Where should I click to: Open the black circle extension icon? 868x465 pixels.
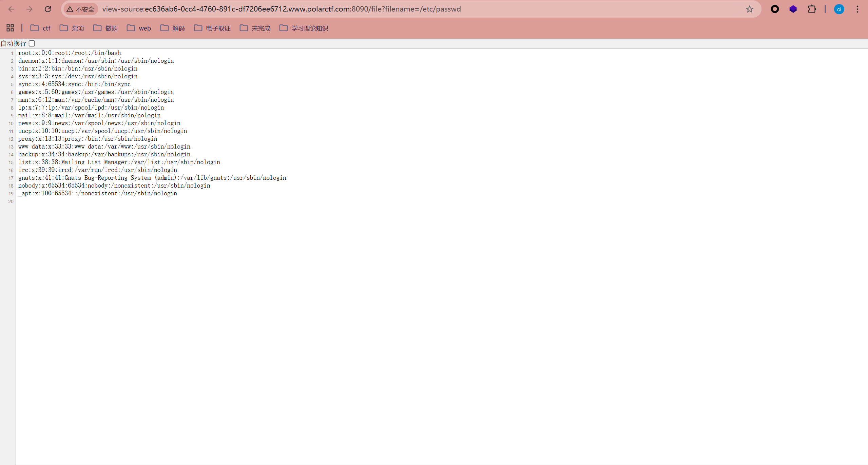pyautogui.click(x=775, y=9)
